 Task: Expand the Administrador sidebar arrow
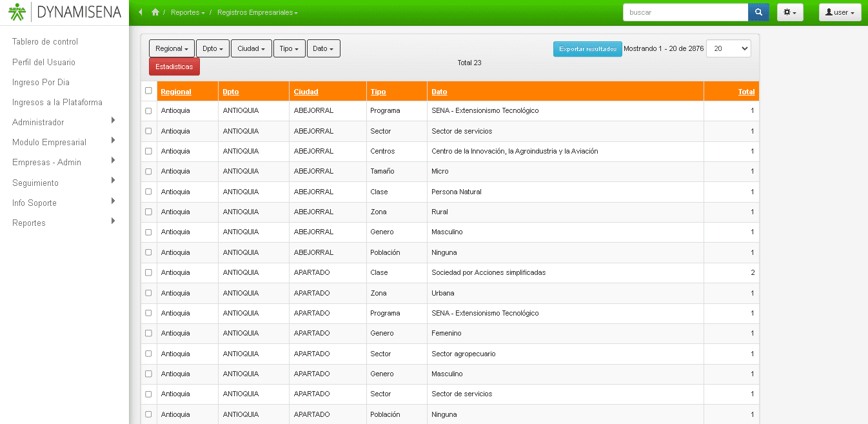pyautogui.click(x=113, y=121)
